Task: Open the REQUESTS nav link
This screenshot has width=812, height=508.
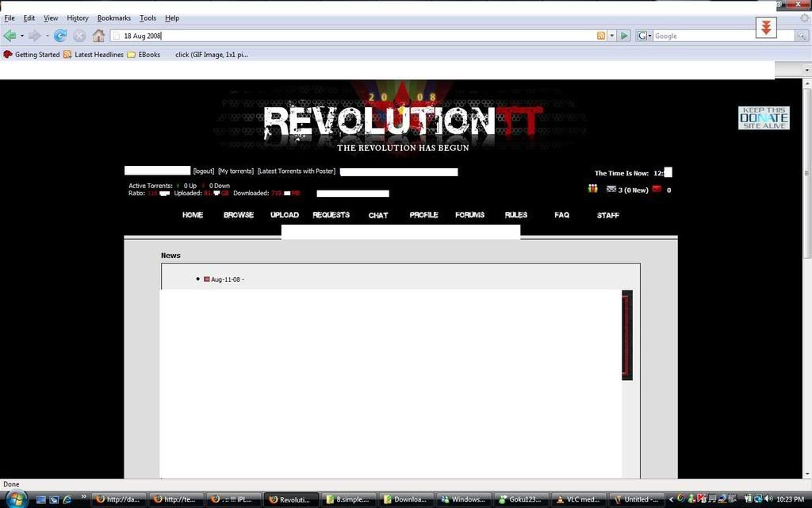Action: 331,215
